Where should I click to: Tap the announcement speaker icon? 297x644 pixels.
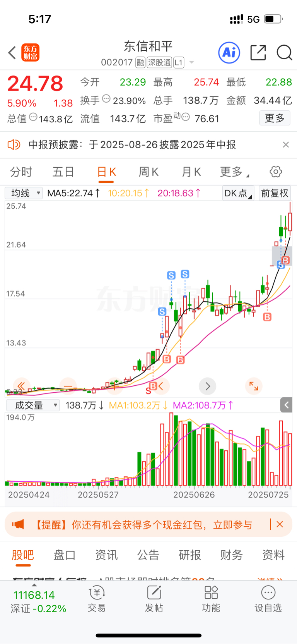pos(14,145)
